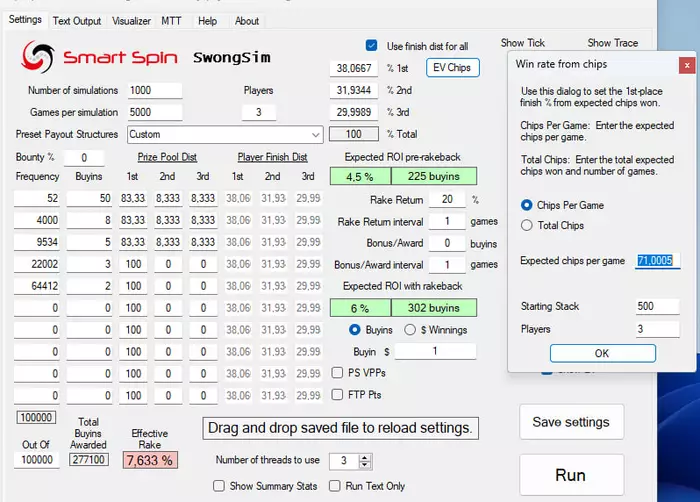Click the Number of simulations field
Screen dimensions: 700x502
(154, 90)
